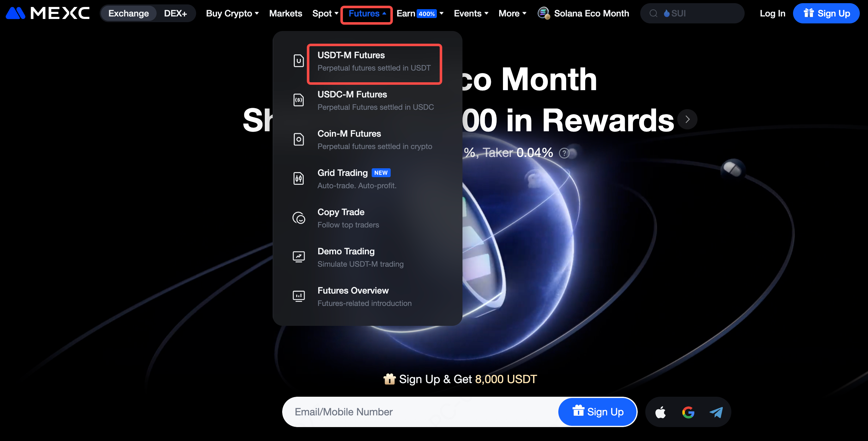Sign up with Apple icon

660,412
